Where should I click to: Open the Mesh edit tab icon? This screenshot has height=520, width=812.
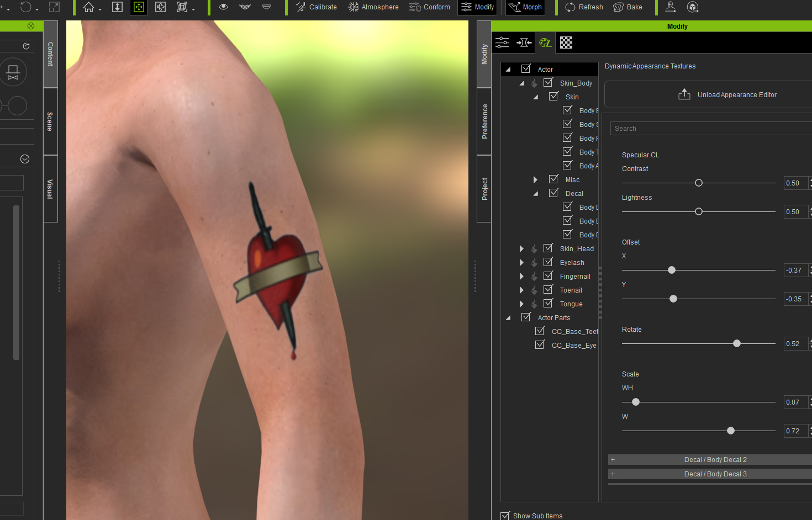pyautogui.click(x=524, y=43)
